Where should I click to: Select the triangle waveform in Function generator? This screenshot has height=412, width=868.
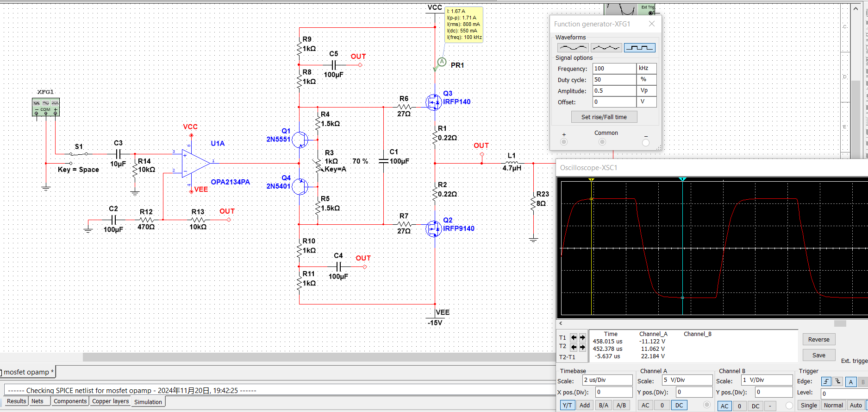pyautogui.click(x=606, y=47)
